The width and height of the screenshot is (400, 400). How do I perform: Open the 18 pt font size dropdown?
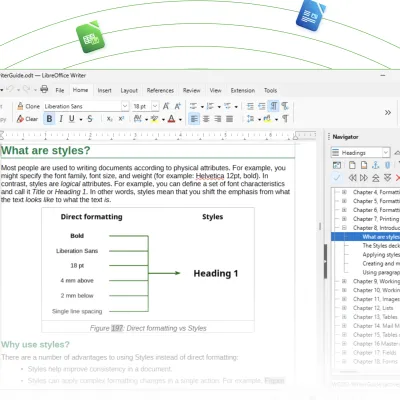(x=155, y=106)
